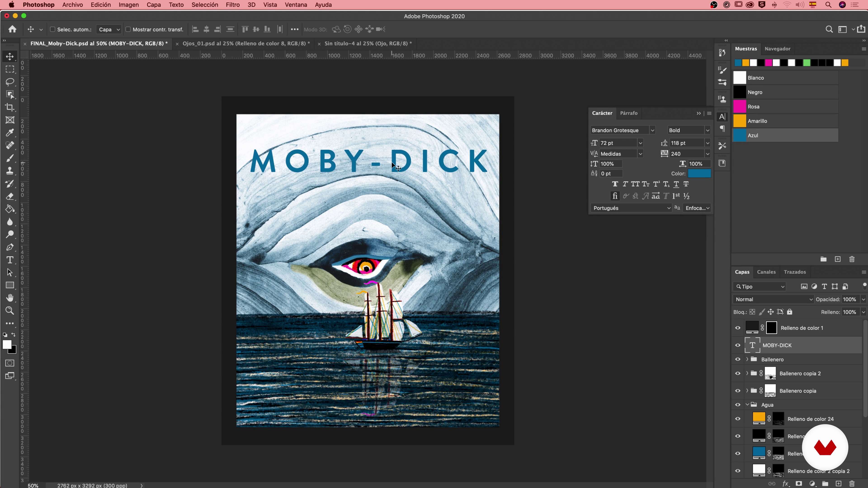The image size is (868, 488).
Task: Select the Horizontal Type tool
Action: (10, 260)
